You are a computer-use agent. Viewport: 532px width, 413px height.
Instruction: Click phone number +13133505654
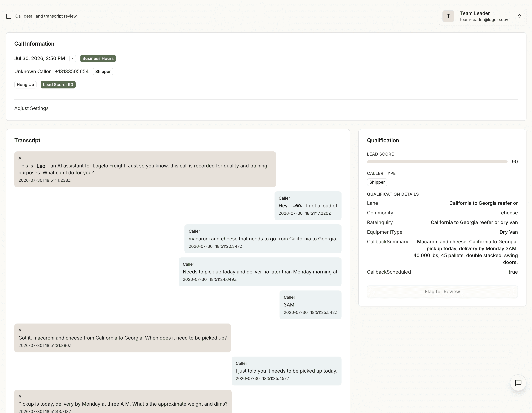tap(72, 72)
